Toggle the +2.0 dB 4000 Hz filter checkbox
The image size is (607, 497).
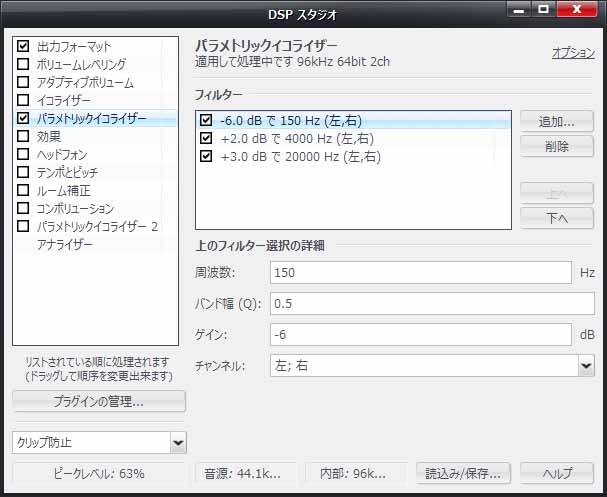206,138
